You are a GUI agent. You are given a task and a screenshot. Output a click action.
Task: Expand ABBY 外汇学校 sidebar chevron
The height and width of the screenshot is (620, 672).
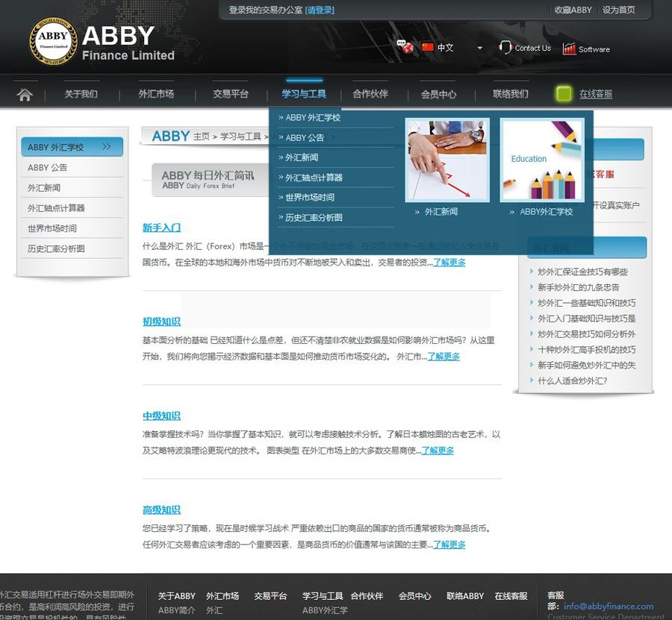pyautogui.click(x=107, y=147)
